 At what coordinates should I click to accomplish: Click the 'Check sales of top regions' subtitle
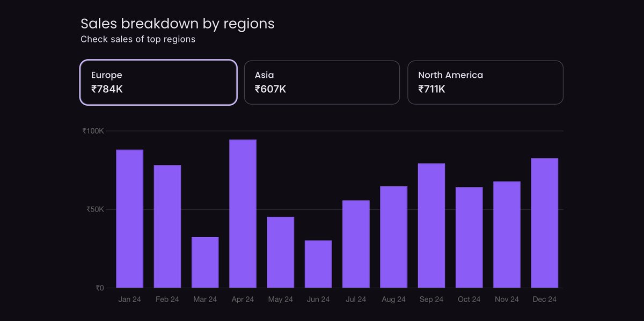138,39
